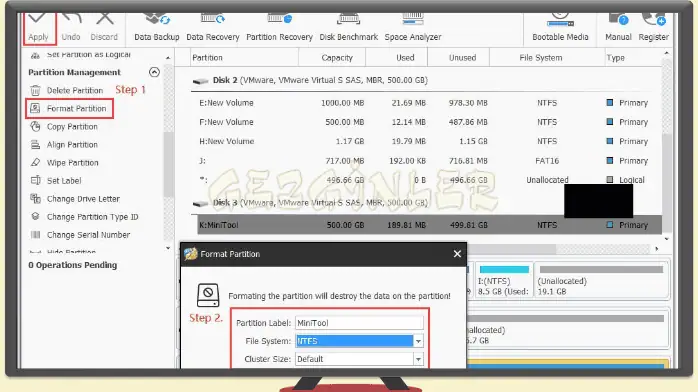Choose Align Partition option
This screenshot has width=698, height=392.
(64, 145)
